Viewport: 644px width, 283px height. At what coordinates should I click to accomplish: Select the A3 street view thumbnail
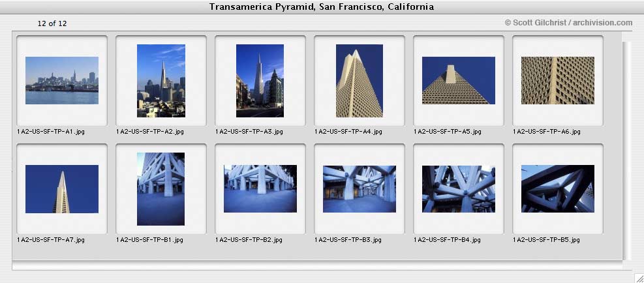pos(260,81)
